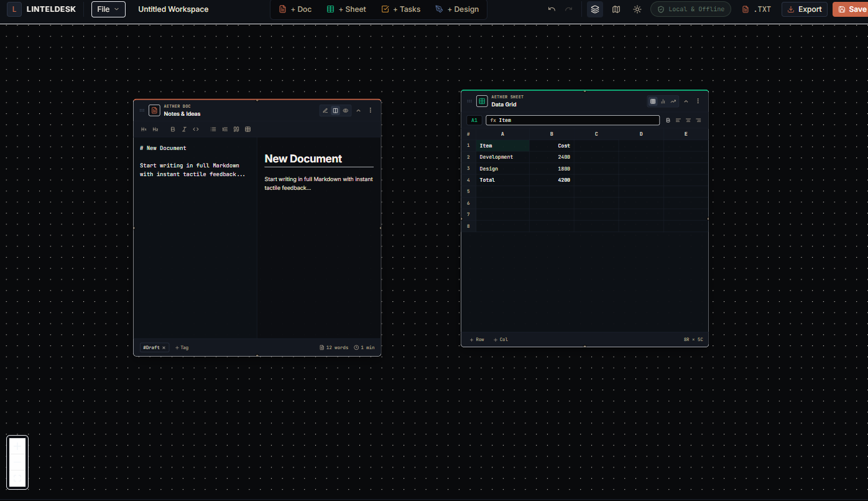
Task: Insert Heading 2 in Notes & Ideas
Action: (x=155, y=129)
